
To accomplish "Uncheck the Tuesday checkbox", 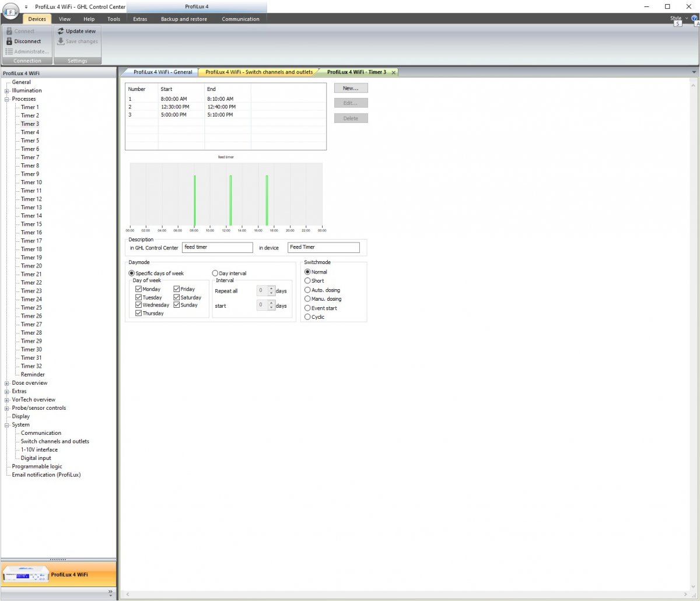I will click(138, 297).
